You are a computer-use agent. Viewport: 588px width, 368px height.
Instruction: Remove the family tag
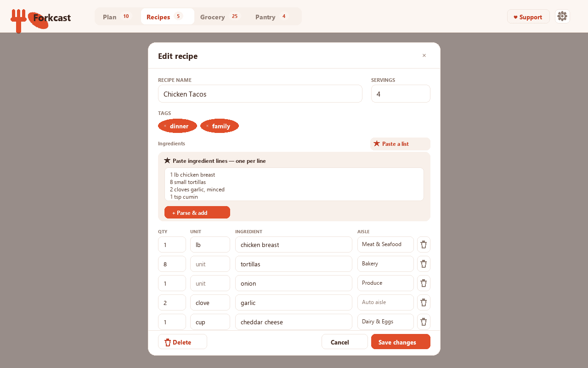pos(207,126)
